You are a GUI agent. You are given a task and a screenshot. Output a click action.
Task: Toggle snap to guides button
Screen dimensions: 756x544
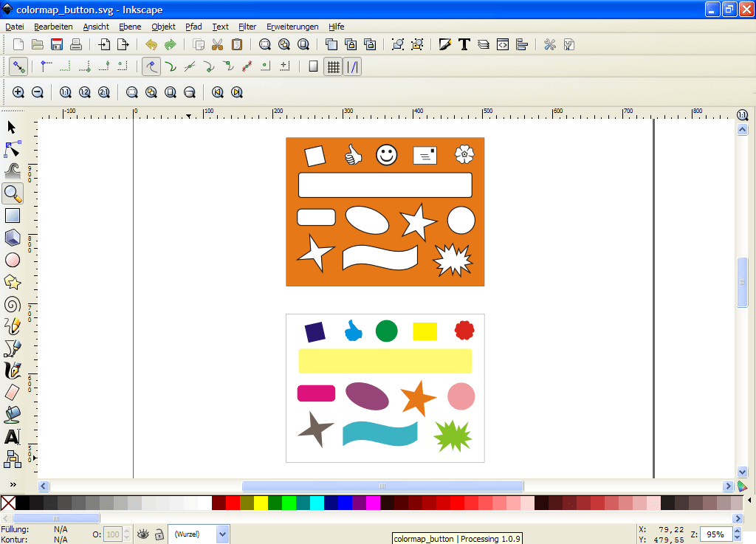click(x=352, y=66)
